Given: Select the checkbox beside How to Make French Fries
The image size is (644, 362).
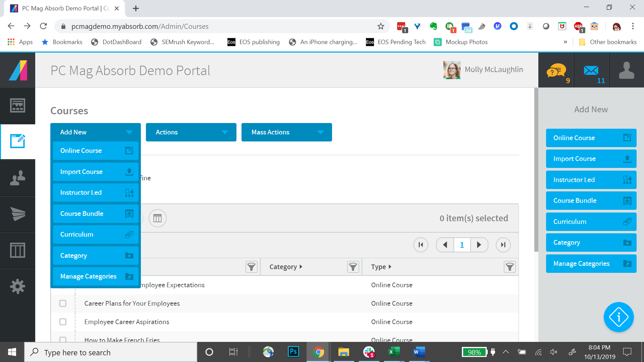Looking at the screenshot, I should (x=63, y=340).
